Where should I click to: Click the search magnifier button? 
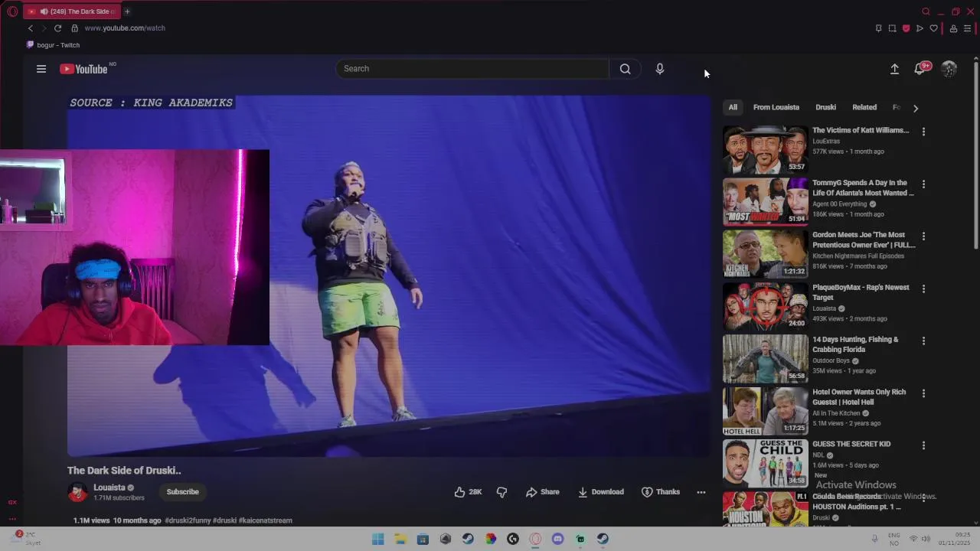tap(626, 69)
